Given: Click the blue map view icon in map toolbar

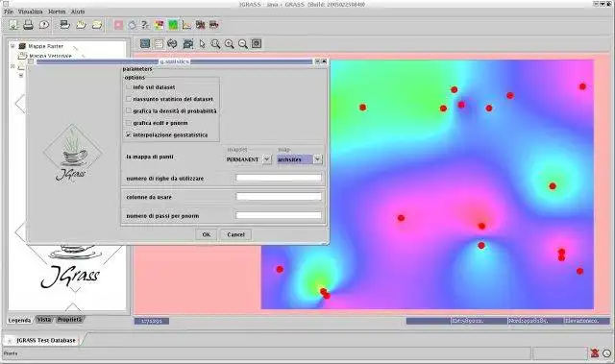Looking at the screenshot, I should pyautogui.click(x=145, y=43).
